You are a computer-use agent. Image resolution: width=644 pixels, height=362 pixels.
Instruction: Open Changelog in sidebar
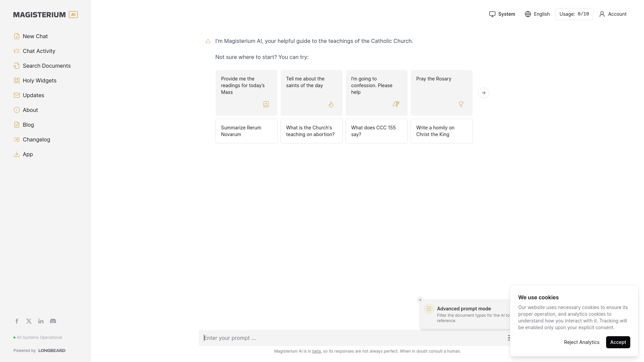36,139
